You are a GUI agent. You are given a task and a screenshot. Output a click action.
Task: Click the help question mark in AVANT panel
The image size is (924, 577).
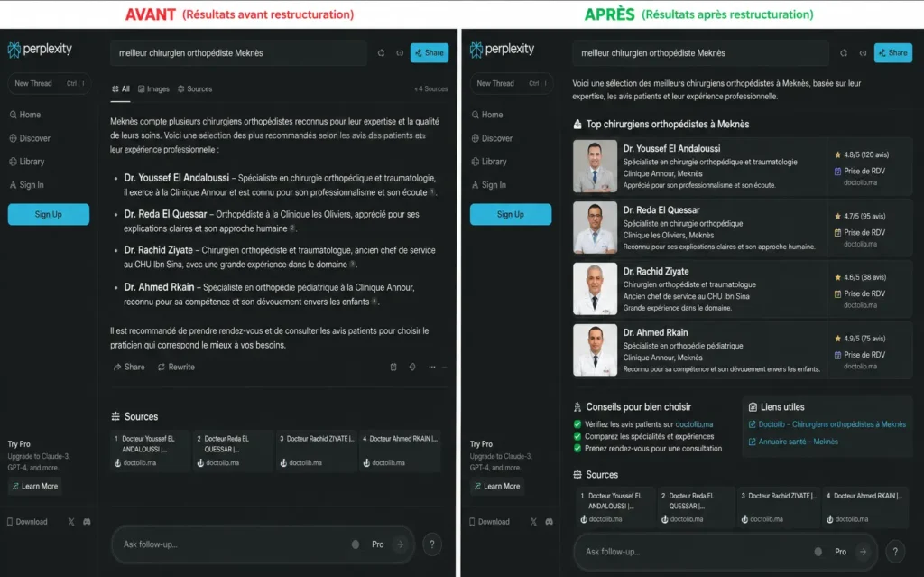tap(432, 544)
